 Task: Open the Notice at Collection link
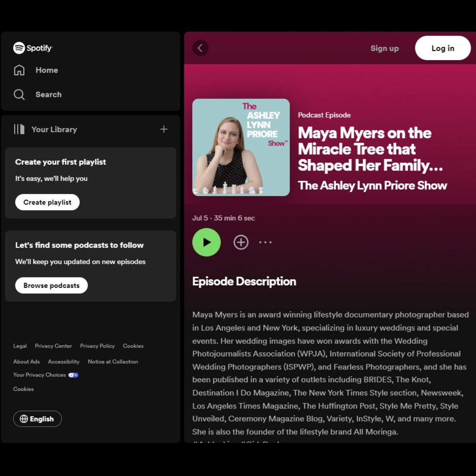113,361
